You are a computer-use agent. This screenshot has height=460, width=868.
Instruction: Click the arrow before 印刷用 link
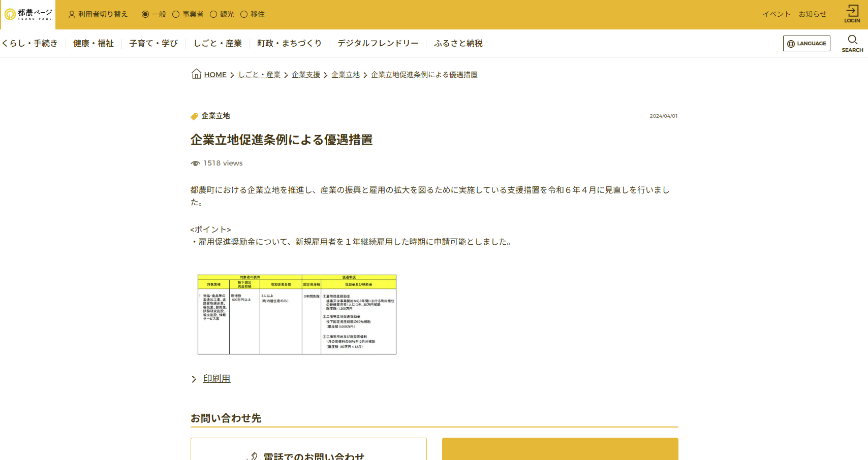tap(194, 379)
